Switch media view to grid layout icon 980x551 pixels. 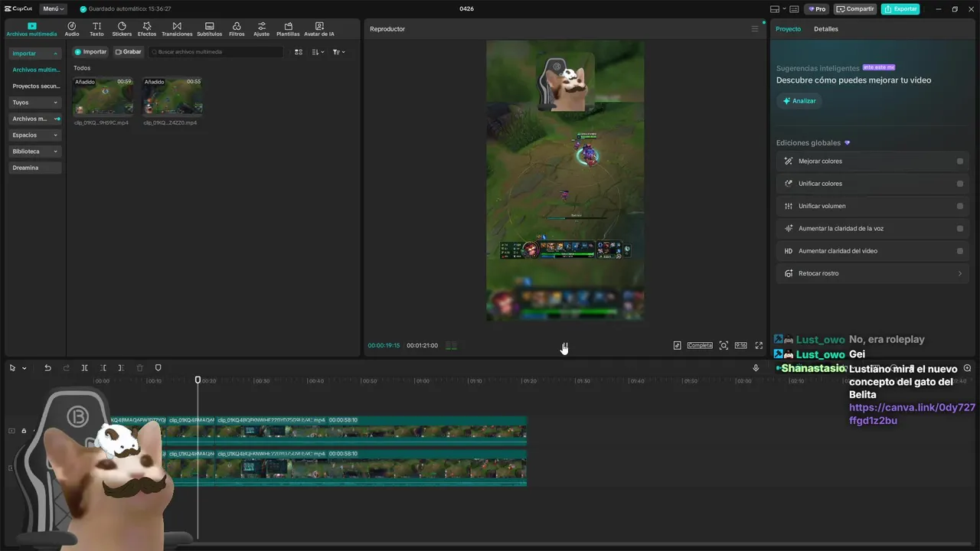coord(299,52)
